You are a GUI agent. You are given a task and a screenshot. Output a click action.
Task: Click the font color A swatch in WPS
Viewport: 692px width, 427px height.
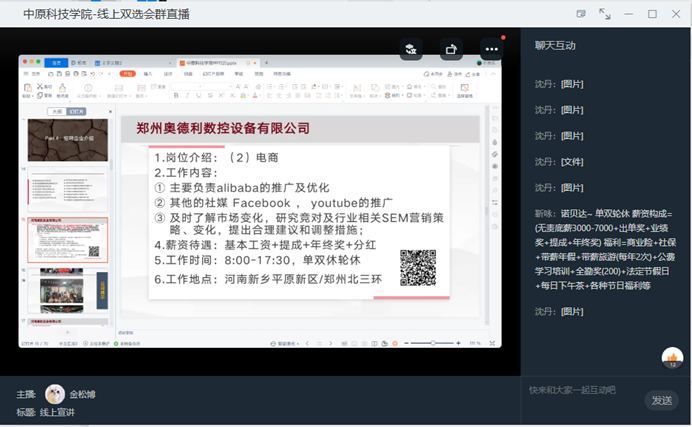coord(255,95)
